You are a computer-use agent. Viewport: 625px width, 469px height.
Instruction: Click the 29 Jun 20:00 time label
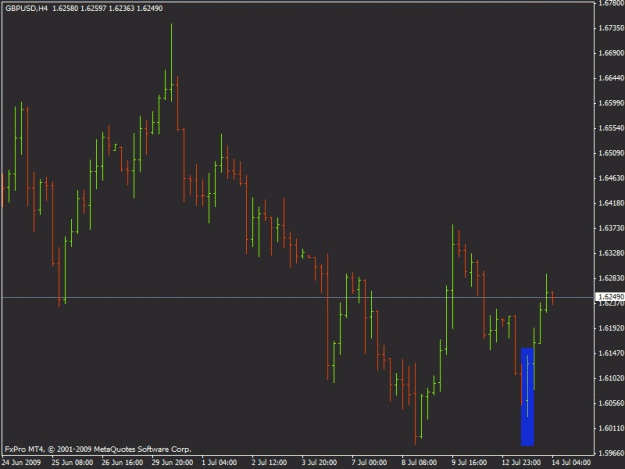tap(172, 463)
